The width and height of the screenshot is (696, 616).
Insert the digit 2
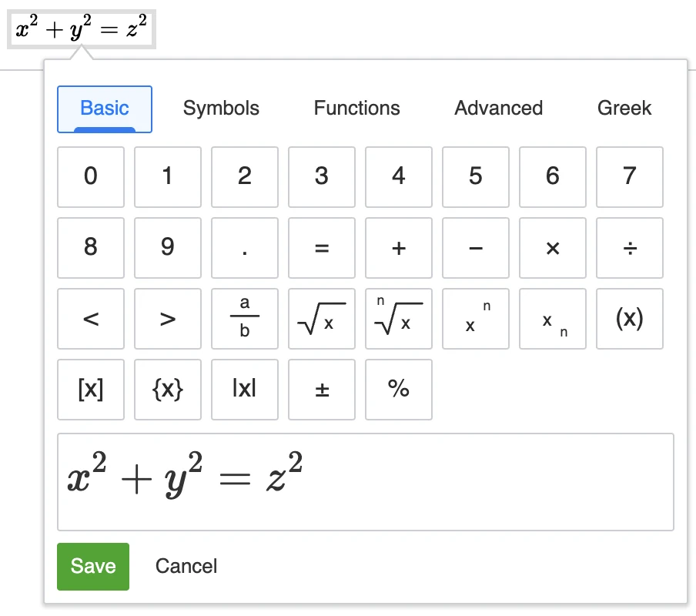tap(245, 177)
